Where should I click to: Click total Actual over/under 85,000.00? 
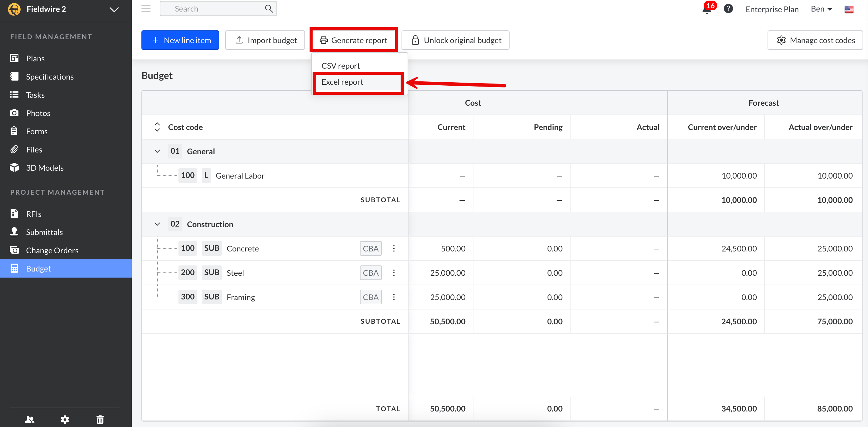click(x=835, y=408)
